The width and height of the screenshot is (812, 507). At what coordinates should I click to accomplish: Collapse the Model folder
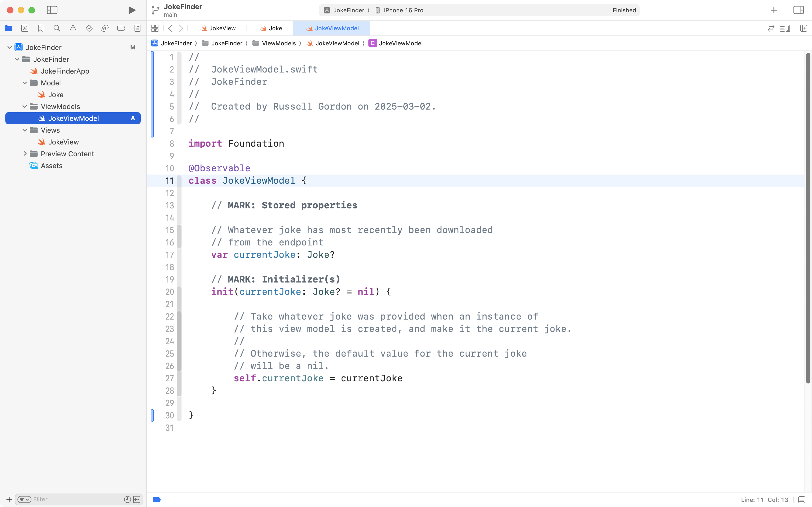(x=24, y=83)
